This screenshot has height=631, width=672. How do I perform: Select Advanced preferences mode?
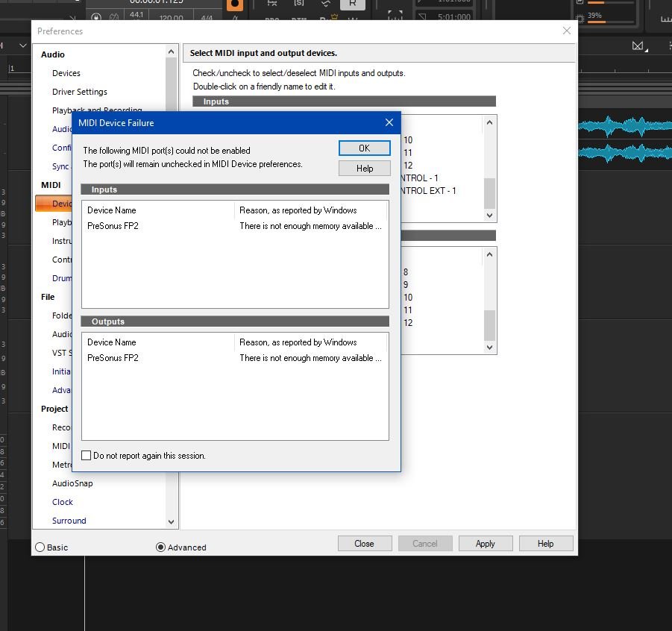tap(160, 547)
